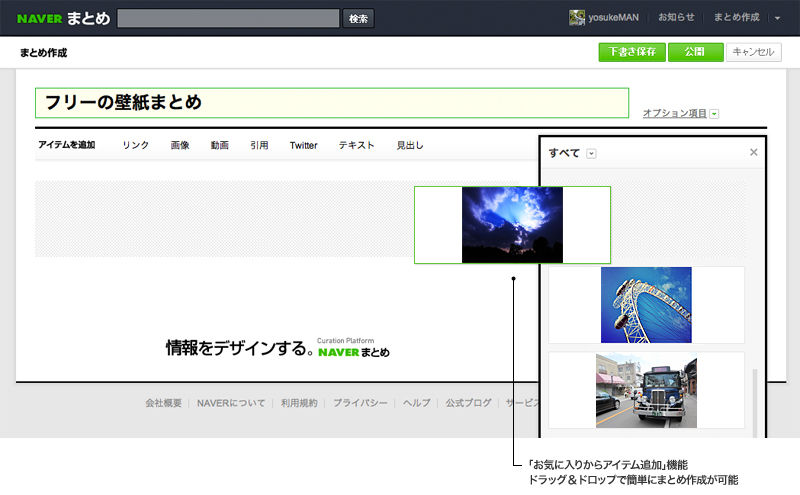Click the オプション項目 link
800x495 pixels.
(674, 113)
